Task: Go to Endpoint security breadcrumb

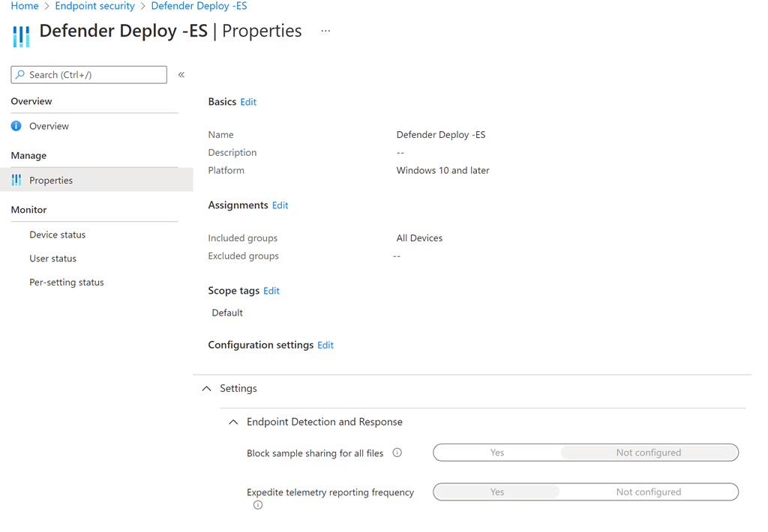Action: point(94,6)
